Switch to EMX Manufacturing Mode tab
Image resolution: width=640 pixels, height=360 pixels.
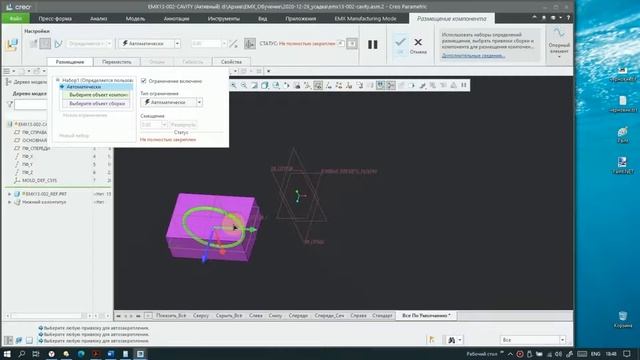tap(365, 18)
